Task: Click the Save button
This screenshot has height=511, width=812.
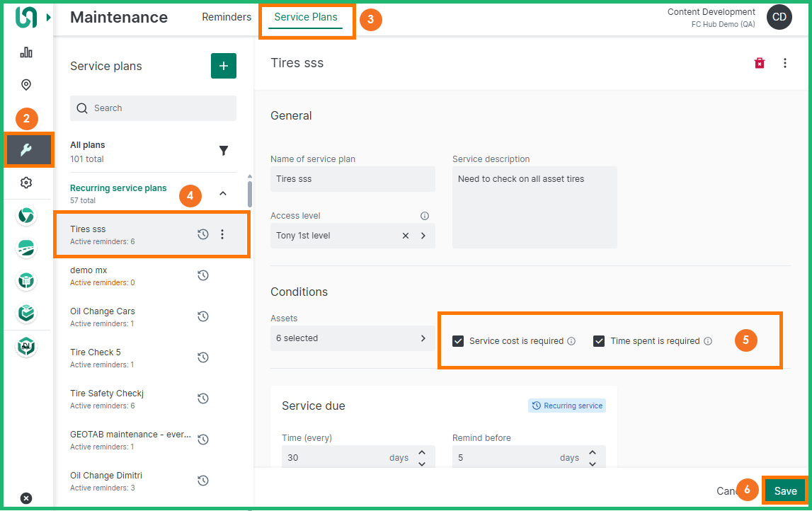Action: [x=785, y=491]
